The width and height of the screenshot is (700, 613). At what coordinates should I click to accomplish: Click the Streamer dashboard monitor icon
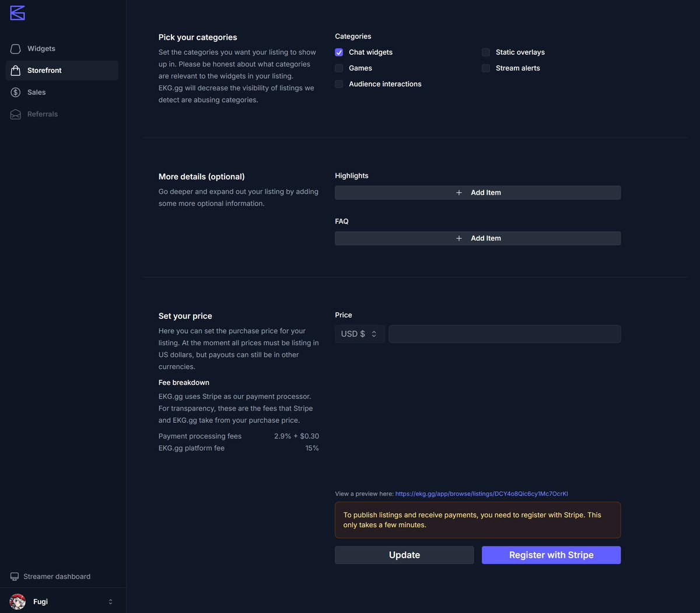[15, 577]
